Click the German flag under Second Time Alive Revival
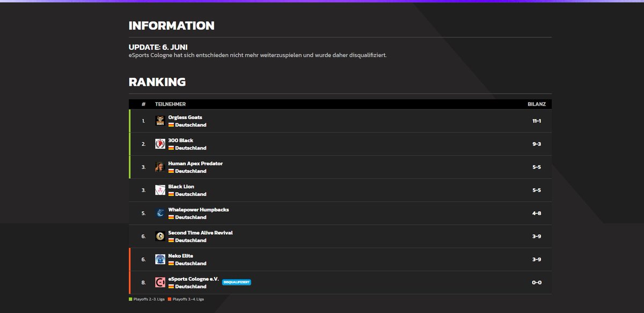This screenshot has width=644, height=313. (171, 240)
